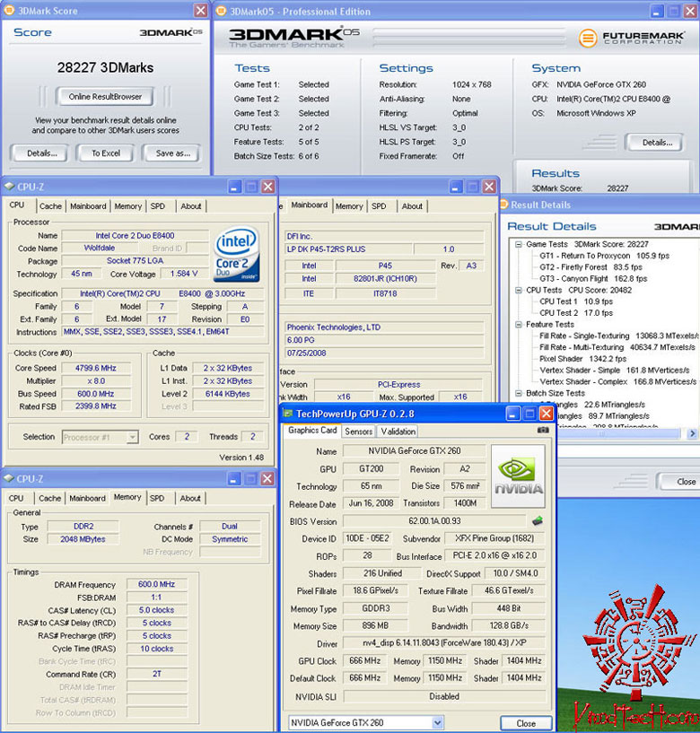700x733 pixels.
Task: Click Close button at bottom of GPU-Z
Action: click(x=526, y=723)
